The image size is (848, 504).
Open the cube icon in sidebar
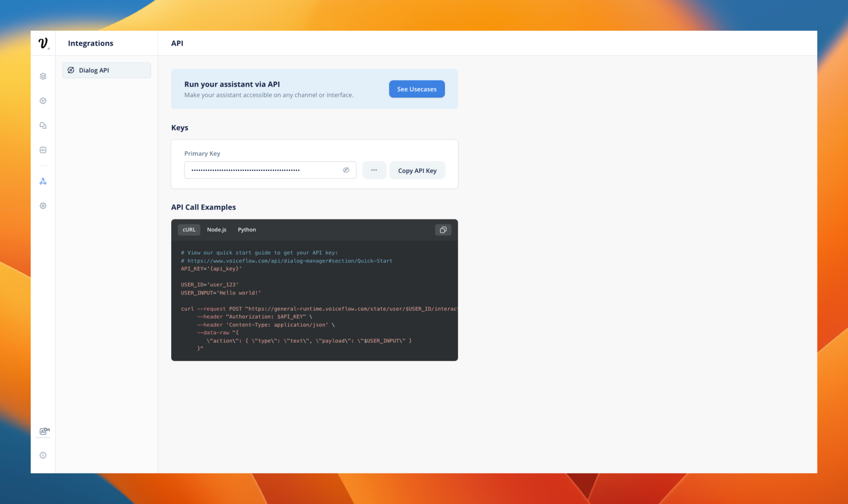click(43, 101)
